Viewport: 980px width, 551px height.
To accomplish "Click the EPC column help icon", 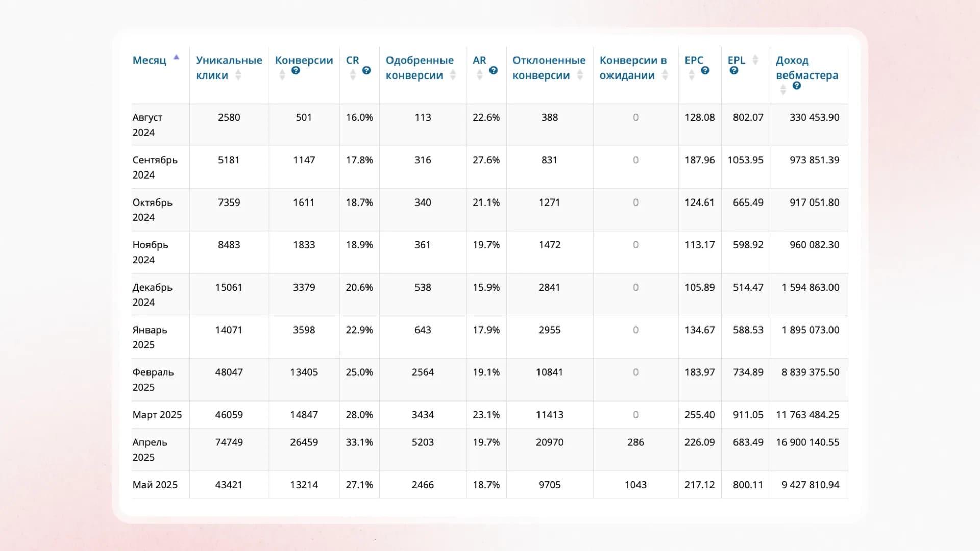I will 705,71.
